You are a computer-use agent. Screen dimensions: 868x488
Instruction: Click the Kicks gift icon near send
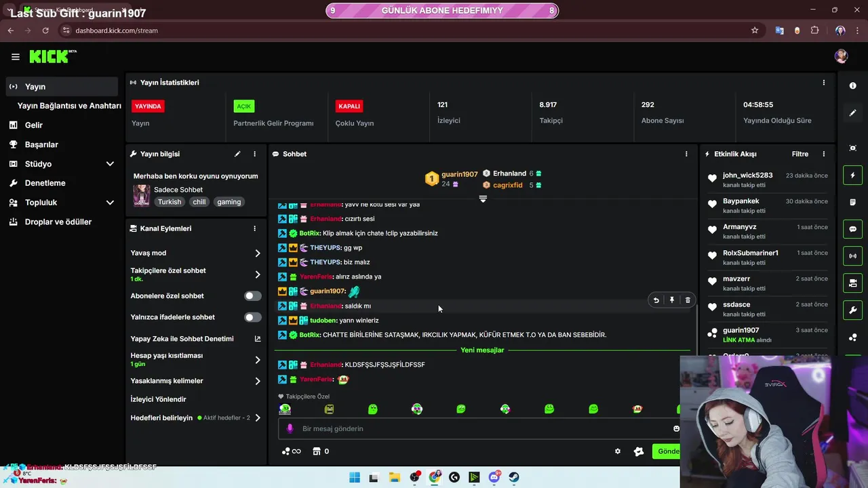[638, 451]
